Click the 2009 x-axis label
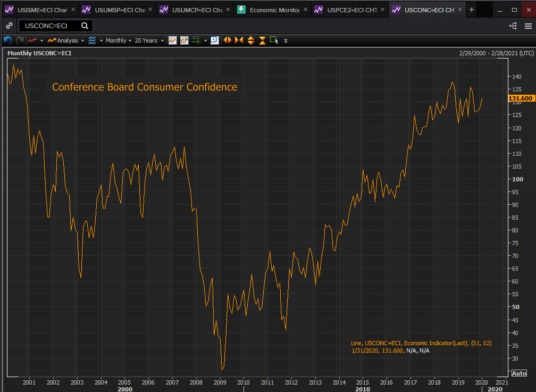 220,382
